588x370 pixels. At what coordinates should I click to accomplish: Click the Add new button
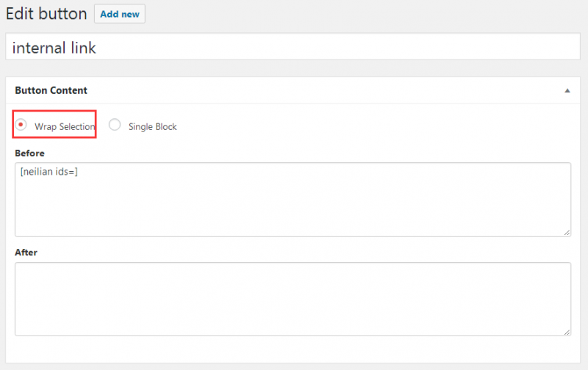(120, 14)
